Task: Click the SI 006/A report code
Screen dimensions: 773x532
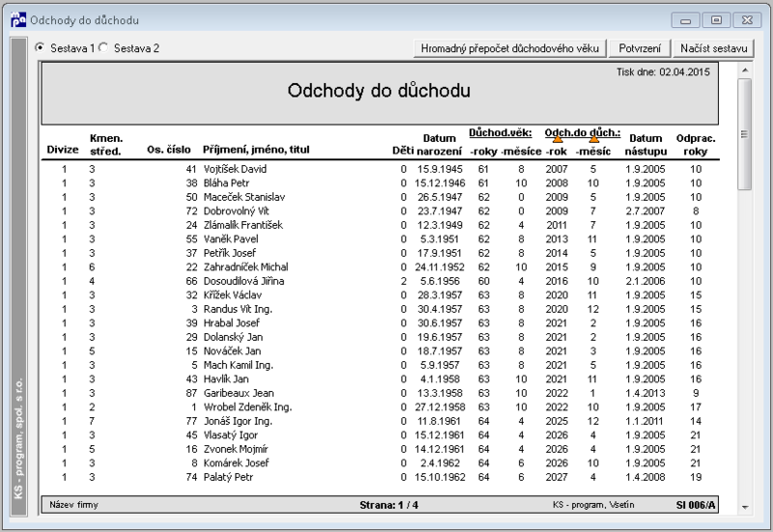Action: (696, 505)
